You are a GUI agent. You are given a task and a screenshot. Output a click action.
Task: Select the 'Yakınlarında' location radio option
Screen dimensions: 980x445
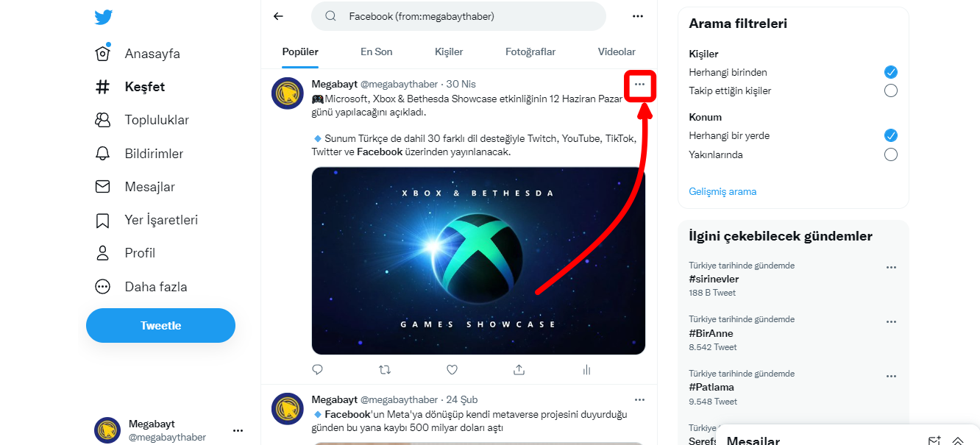pyautogui.click(x=890, y=154)
